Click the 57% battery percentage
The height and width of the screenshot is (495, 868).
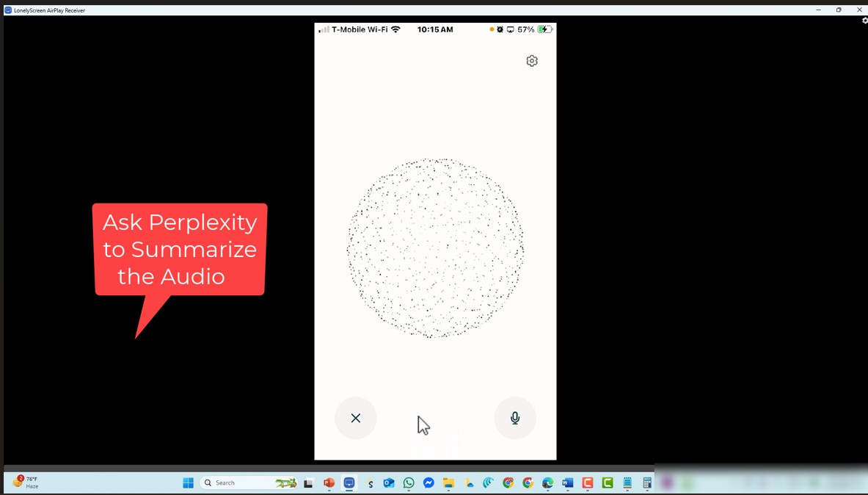526,29
